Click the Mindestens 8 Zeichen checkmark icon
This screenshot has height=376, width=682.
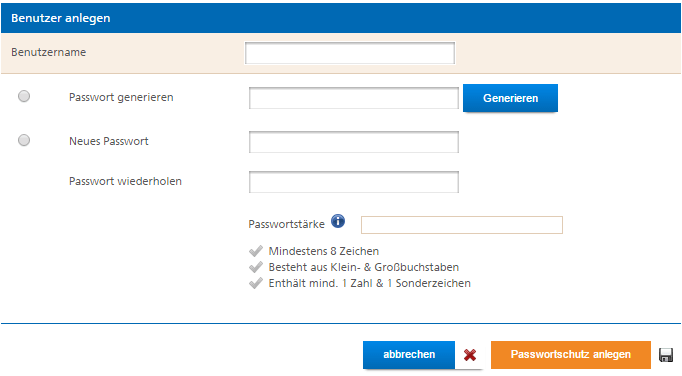tap(256, 251)
